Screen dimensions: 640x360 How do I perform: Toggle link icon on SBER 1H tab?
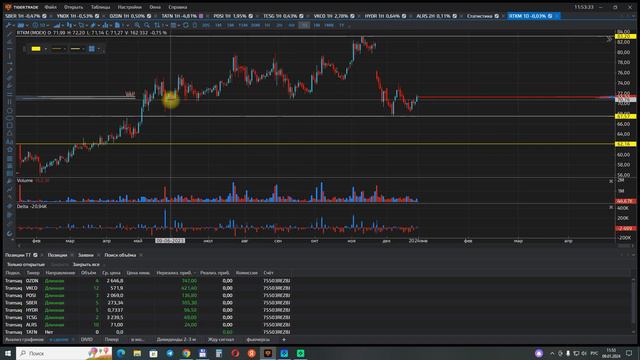point(44,16)
